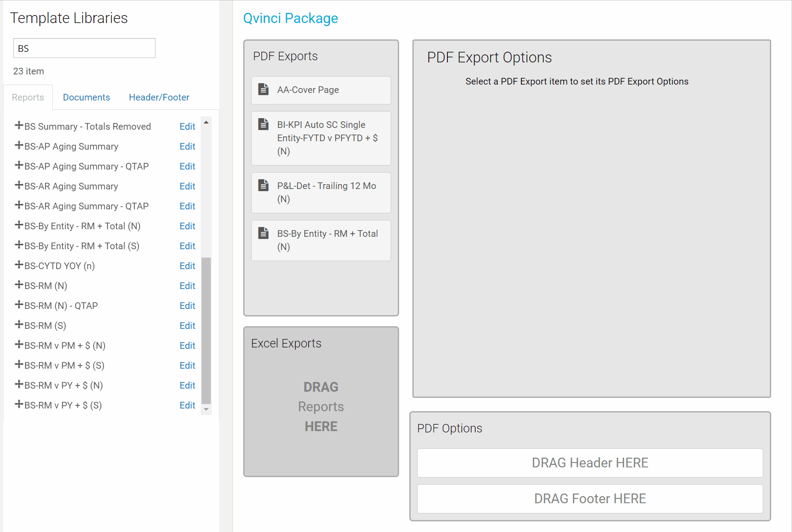Click the move icon for BS-AR Aging Summary
The image size is (792, 532).
click(x=19, y=185)
